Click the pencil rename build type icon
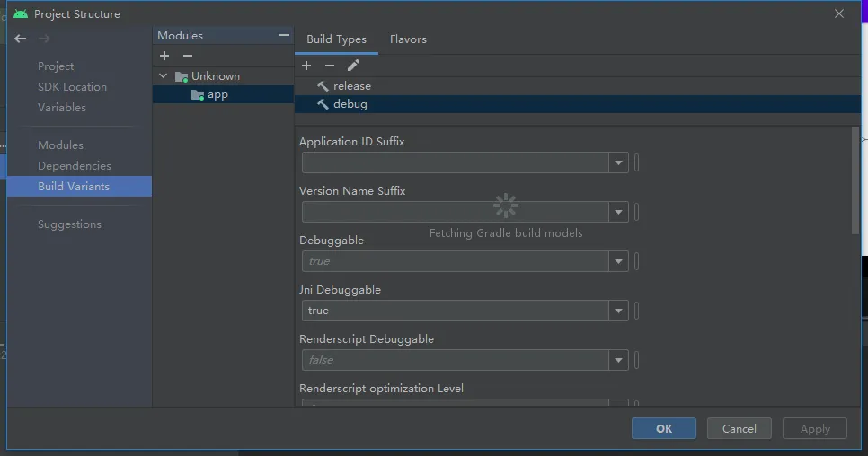 pos(353,66)
